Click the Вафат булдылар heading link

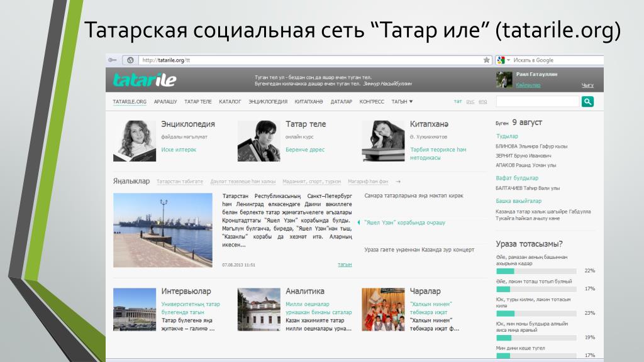pos(517,178)
